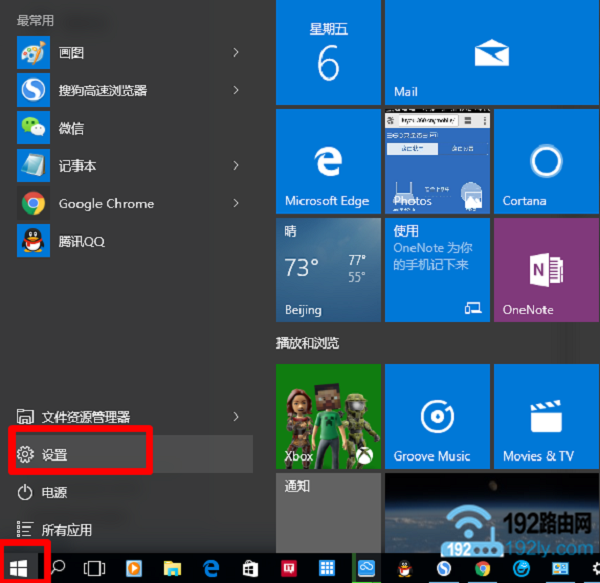Screen dimensions: 600x583
Task: Expand the 记事本 jump list arrow
Action: [x=236, y=165]
